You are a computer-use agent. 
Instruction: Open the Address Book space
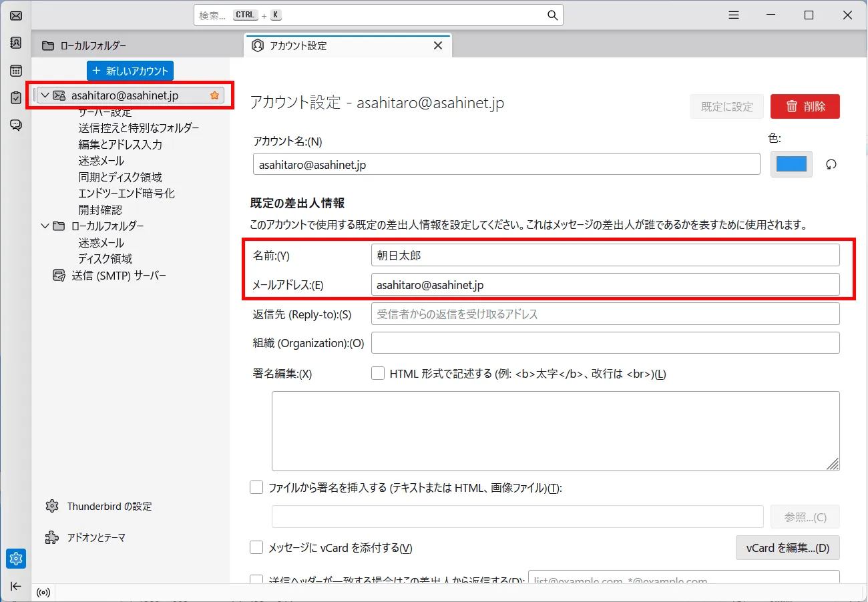point(15,43)
